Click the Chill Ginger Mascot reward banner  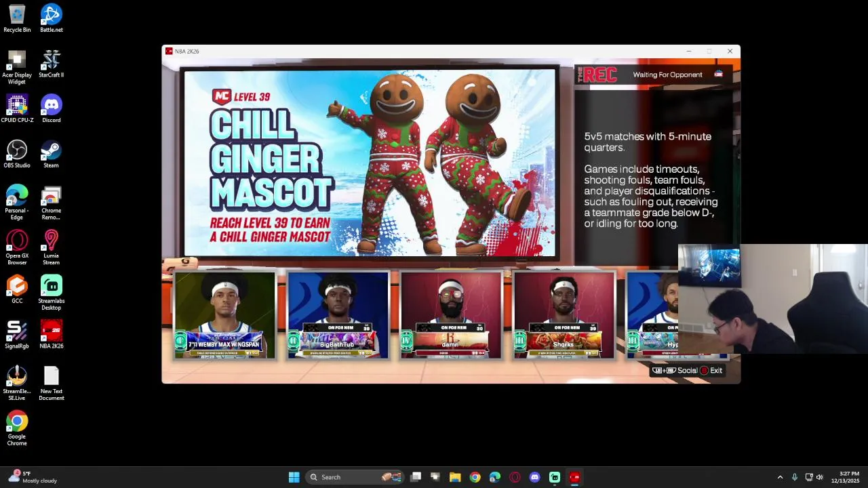pos(371,163)
